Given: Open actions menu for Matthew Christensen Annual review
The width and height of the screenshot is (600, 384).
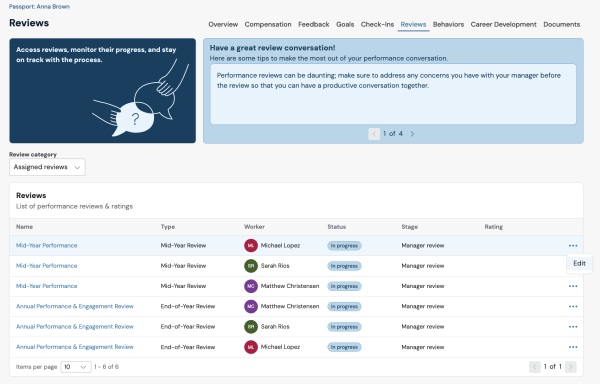Looking at the screenshot, I should [x=573, y=306].
